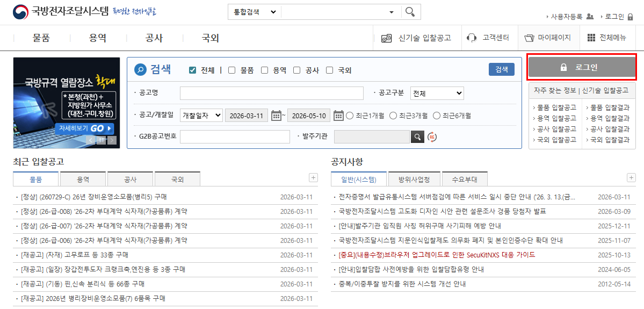Click the magnifier icon in the top search bar
The width and height of the screenshot is (644, 309).
tap(409, 11)
